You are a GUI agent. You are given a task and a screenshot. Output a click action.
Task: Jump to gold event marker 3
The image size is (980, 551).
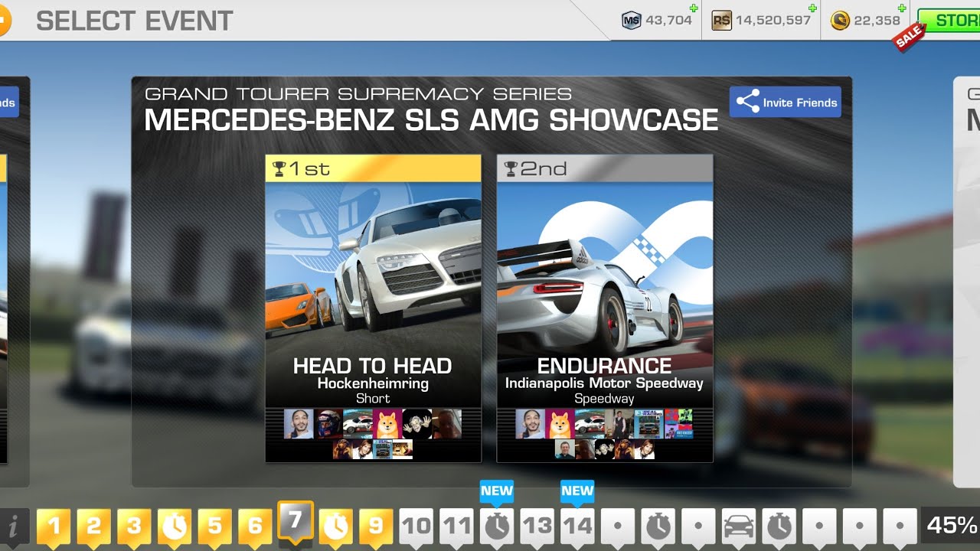(134, 527)
